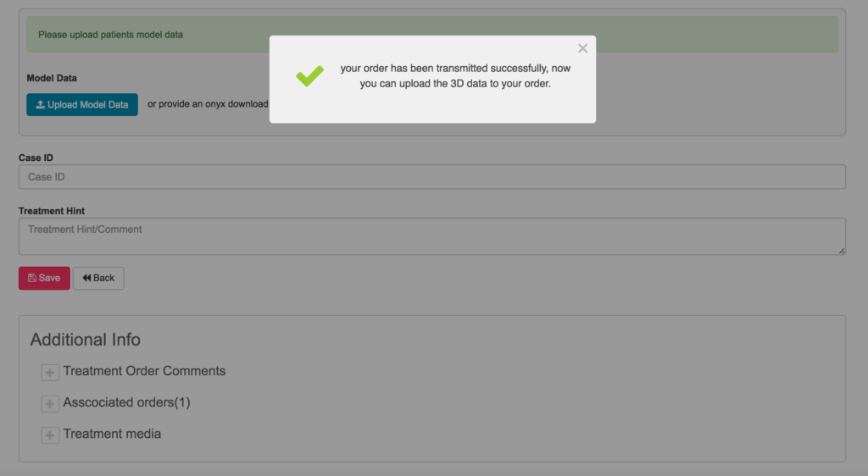Grab the Treatment Hint textarea resize handle
The width and height of the screenshot is (868, 476).
tap(842, 251)
